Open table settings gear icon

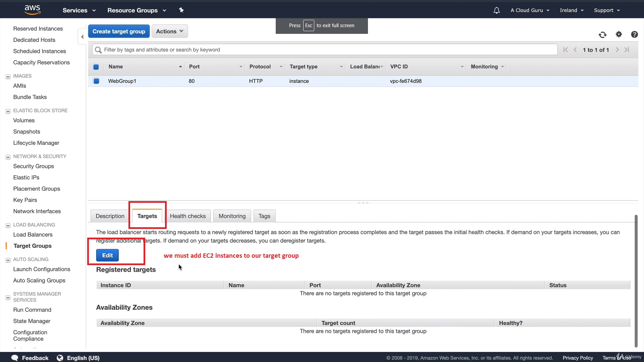coord(619,34)
